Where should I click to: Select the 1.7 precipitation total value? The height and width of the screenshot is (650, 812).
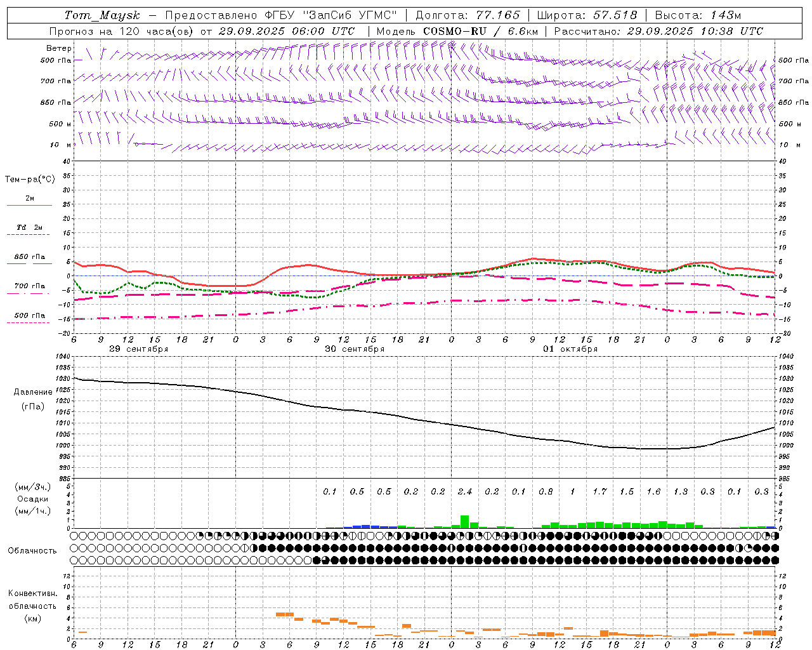coord(599,492)
